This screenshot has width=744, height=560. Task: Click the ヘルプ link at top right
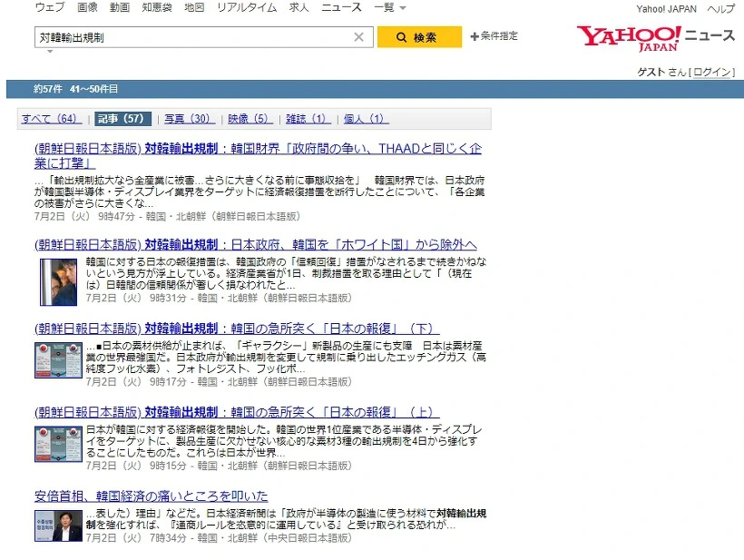(x=720, y=7)
